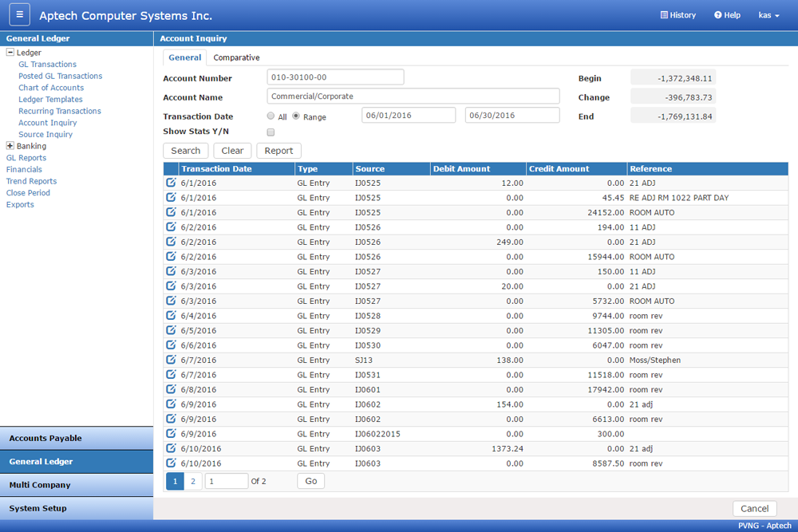Click the edit icon for the first 6/1/2016 transaction
The image size is (798, 532).
pyautogui.click(x=170, y=183)
